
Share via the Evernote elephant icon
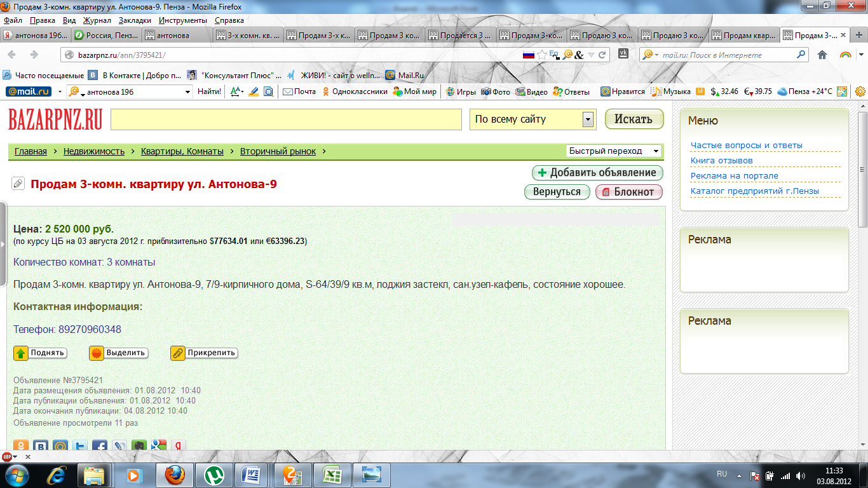139,446
